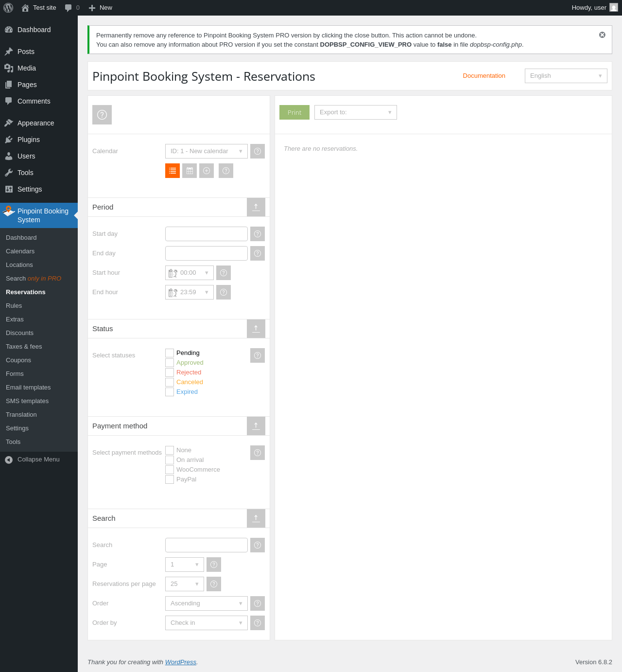Screen dimensions: 622x672
Task: Collapse the Status section
Action: click(x=256, y=329)
